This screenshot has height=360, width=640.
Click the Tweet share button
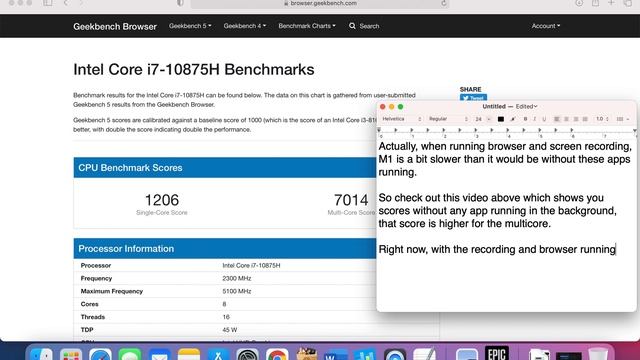coord(473,98)
